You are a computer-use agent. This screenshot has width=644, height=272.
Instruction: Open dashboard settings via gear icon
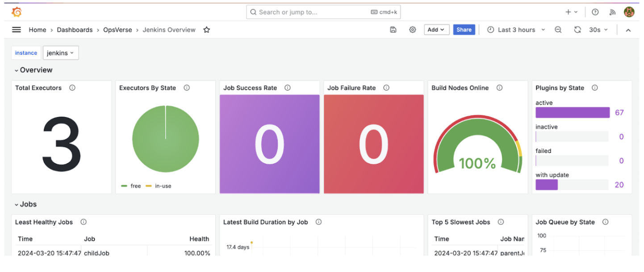(x=412, y=29)
